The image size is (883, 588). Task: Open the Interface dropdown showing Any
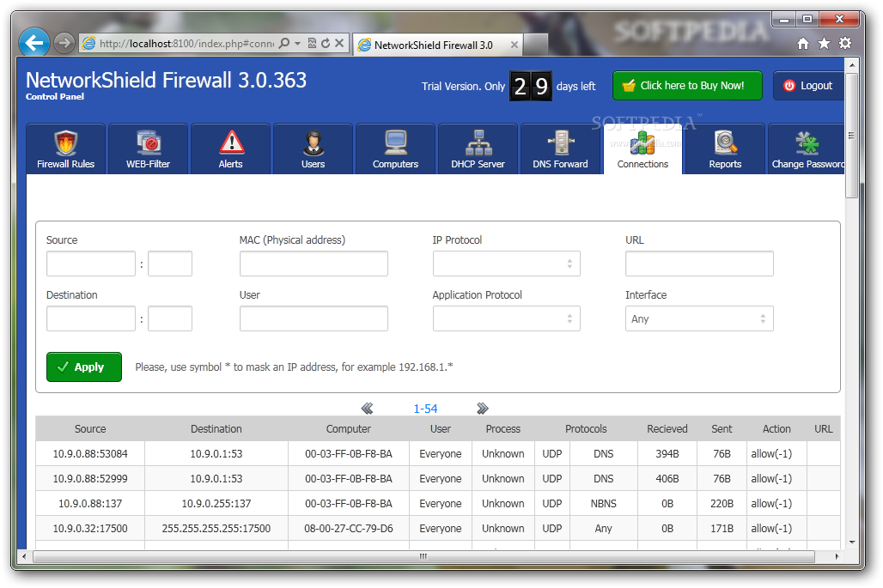pyautogui.click(x=699, y=318)
